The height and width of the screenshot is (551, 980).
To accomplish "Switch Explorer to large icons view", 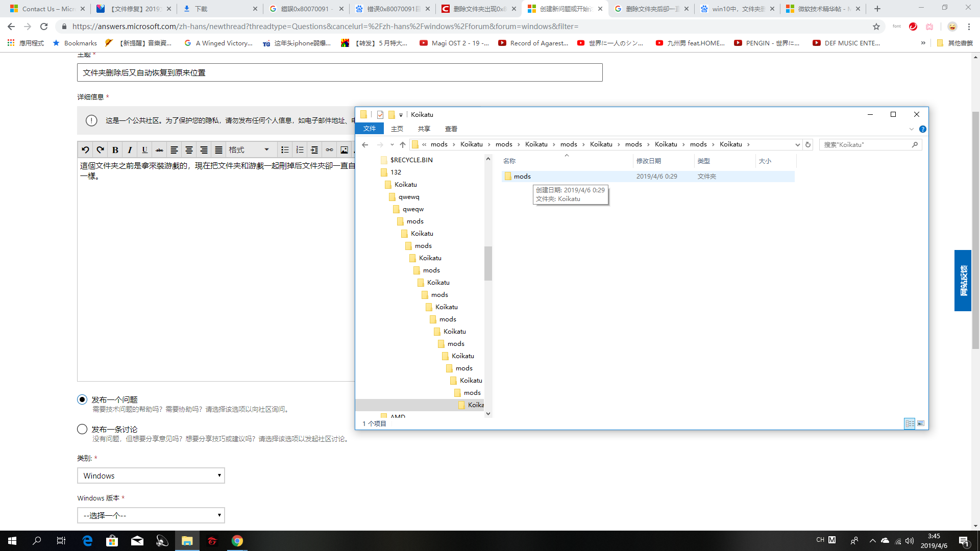I will click(x=921, y=423).
